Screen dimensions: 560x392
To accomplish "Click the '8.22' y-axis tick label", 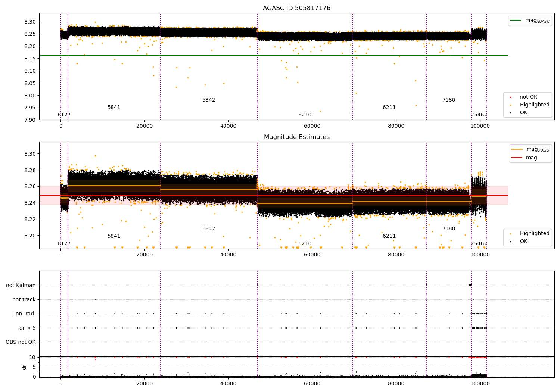I will pyautogui.click(x=30, y=219).
